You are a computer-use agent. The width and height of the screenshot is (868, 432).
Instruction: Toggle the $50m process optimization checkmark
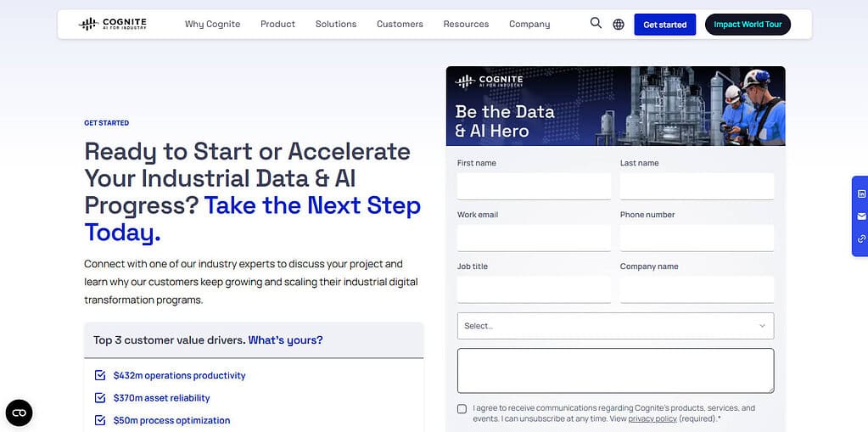click(x=100, y=420)
